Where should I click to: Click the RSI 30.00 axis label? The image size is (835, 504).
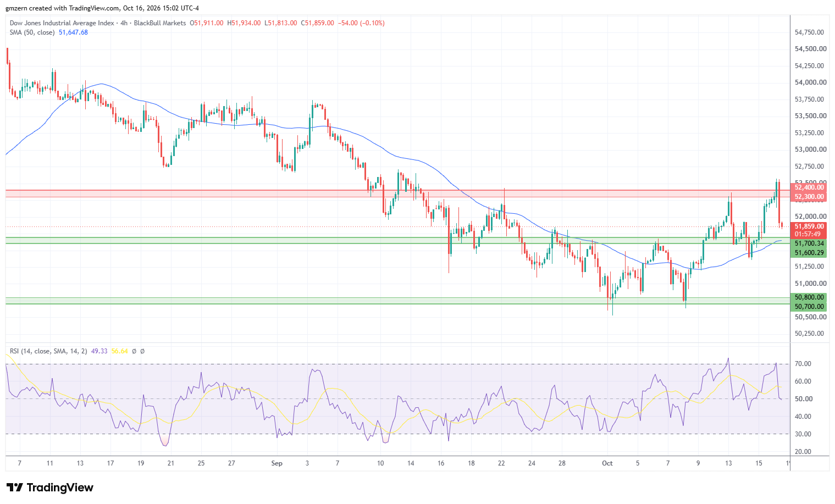click(x=803, y=434)
